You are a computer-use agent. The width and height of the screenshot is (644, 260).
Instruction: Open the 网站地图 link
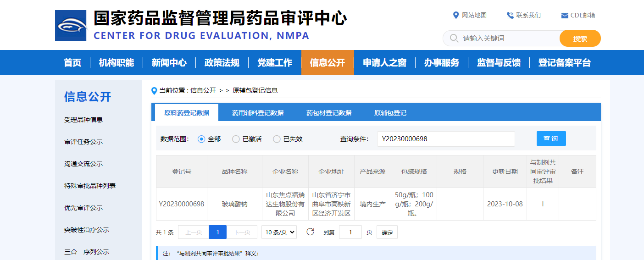(474, 15)
